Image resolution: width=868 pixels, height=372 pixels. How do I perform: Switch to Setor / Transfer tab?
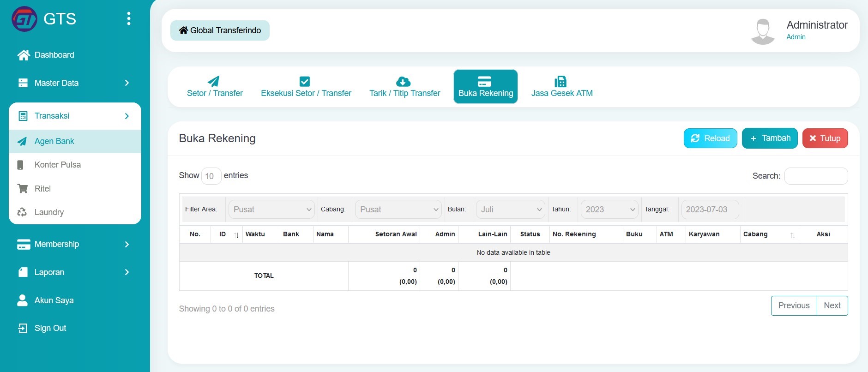(215, 86)
